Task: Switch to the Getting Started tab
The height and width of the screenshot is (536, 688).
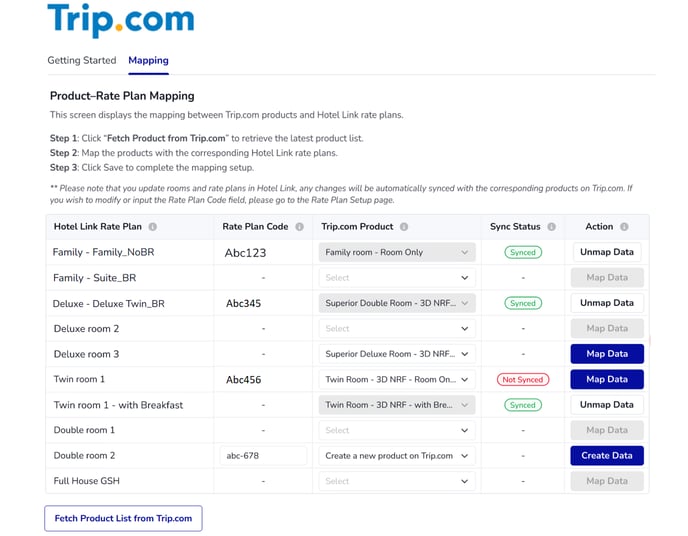Action: [x=82, y=60]
